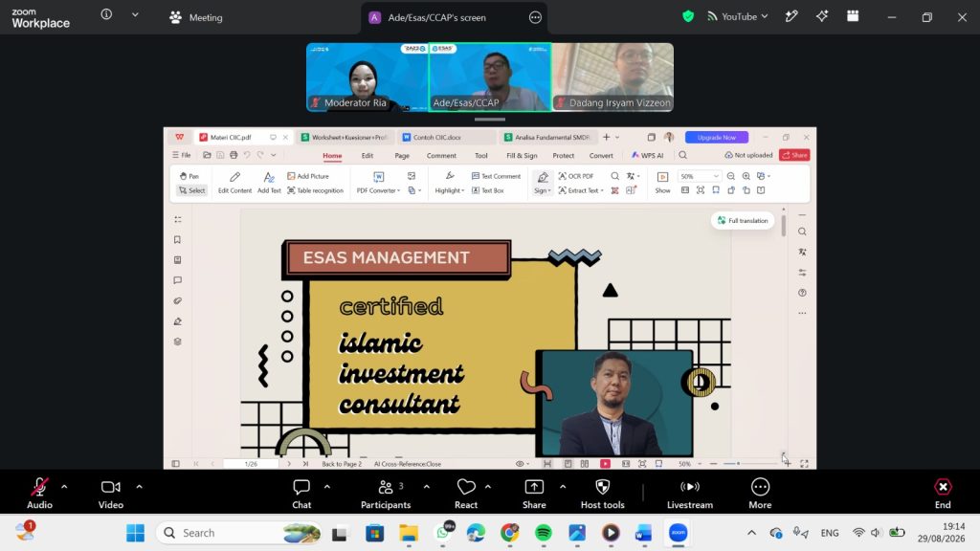Click Back to Page 2 link
Screen dimensions: 980x551
[x=342, y=464]
